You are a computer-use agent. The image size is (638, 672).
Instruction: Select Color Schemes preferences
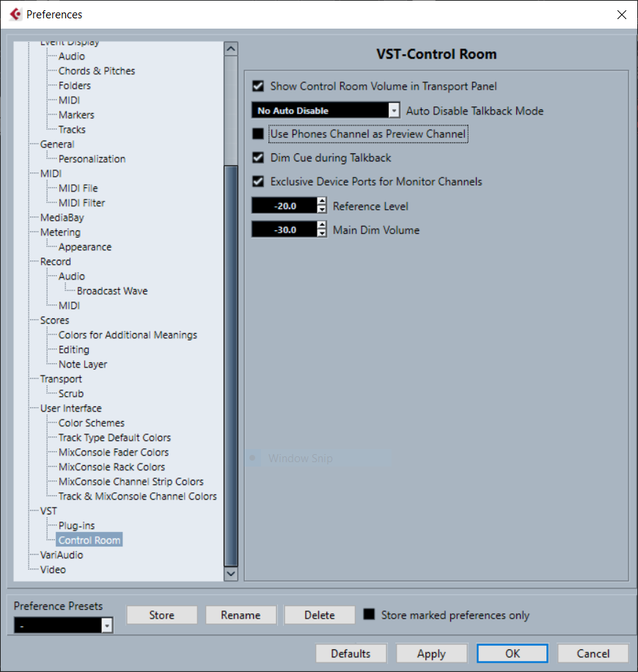click(x=91, y=423)
